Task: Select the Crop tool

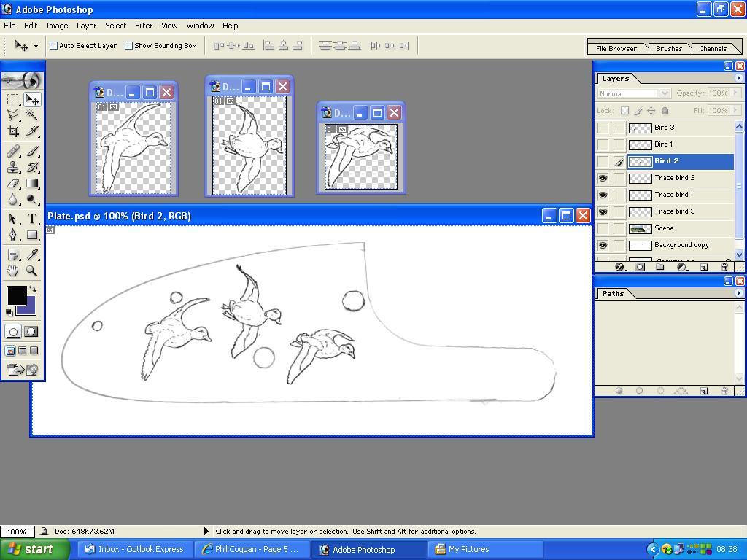Action: pyautogui.click(x=13, y=131)
